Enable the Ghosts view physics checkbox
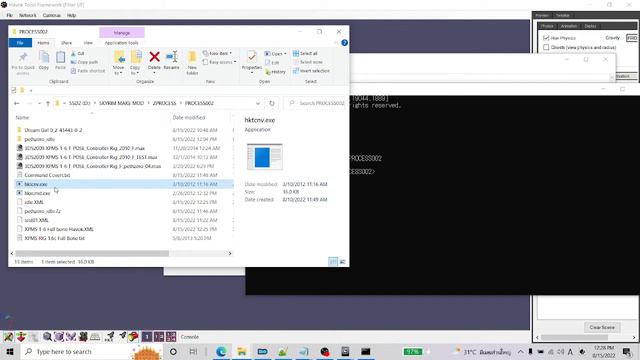 [546, 47]
